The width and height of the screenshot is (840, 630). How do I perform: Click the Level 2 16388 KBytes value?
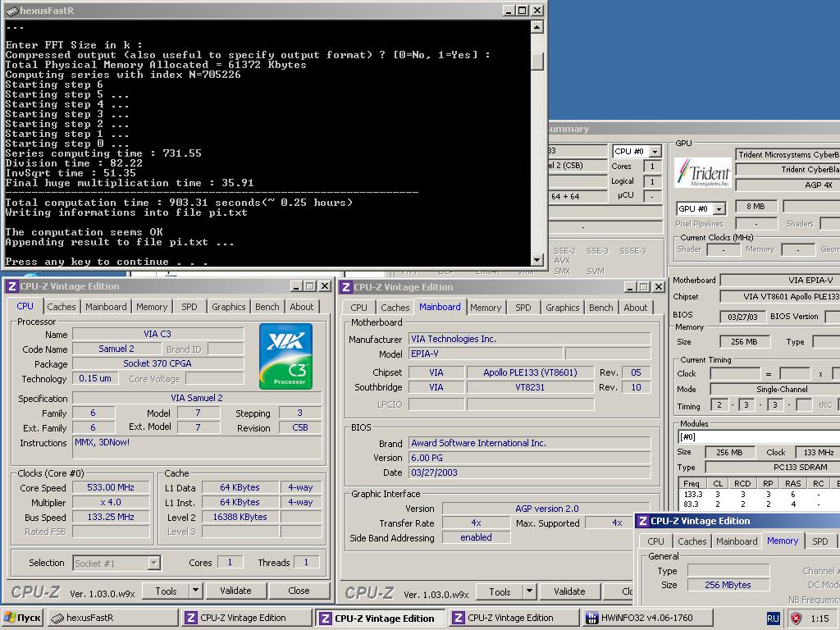click(240, 517)
